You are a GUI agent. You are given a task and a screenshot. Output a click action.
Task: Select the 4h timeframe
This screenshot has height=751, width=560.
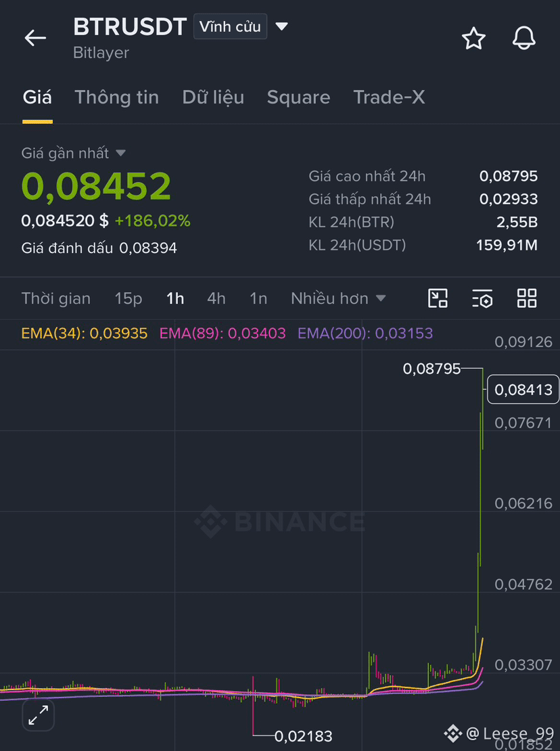[216, 298]
